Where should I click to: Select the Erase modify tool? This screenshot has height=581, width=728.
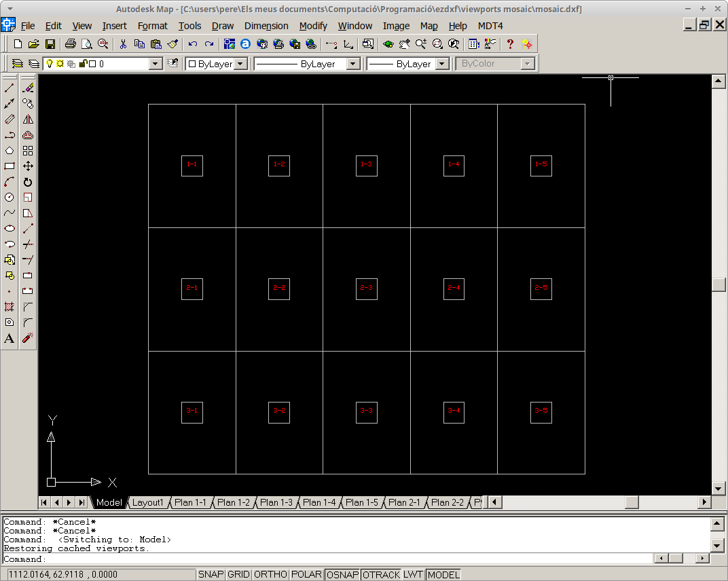tap(28, 88)
